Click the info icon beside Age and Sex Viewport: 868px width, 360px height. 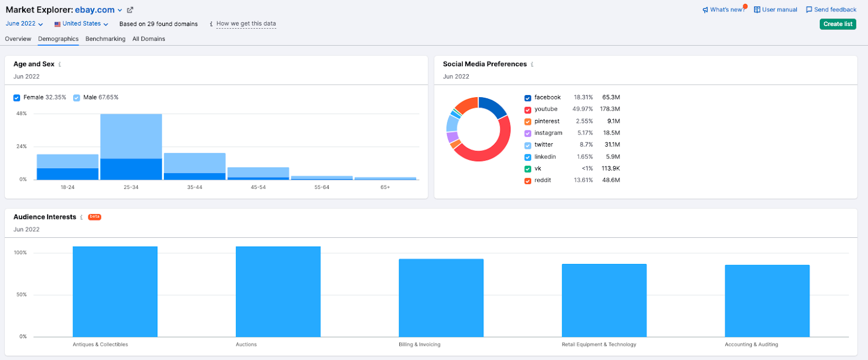point(60,64)
